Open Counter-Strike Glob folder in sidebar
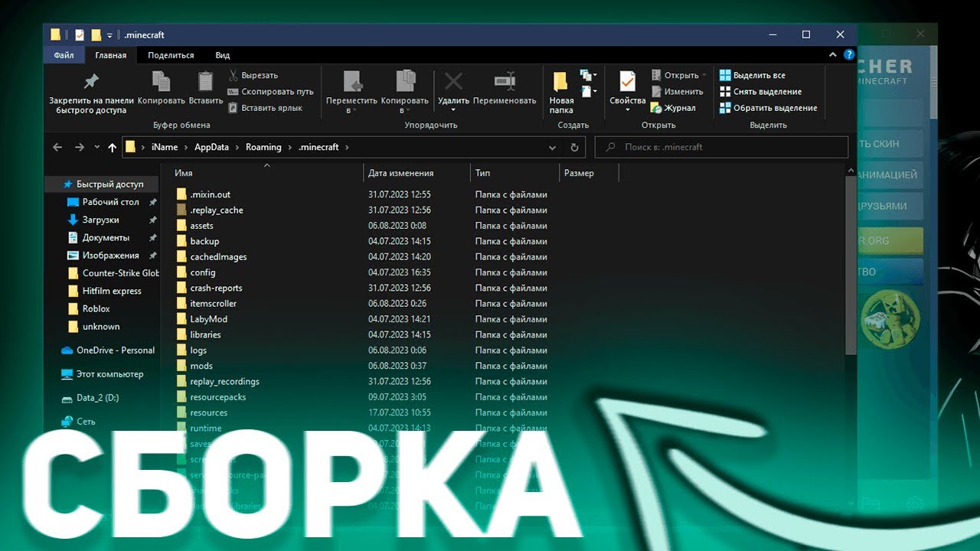This screenshot has width=980, height=551. point(113,273)
